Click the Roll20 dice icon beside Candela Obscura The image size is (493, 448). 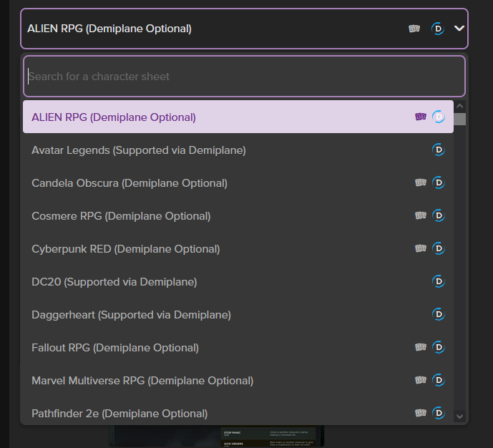point(421,183)
